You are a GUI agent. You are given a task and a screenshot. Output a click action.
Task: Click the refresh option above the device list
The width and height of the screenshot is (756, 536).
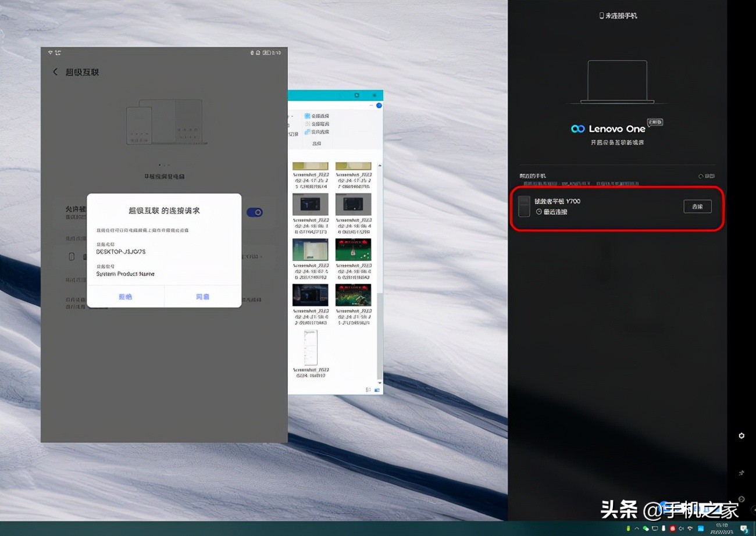tap(706, 176)
